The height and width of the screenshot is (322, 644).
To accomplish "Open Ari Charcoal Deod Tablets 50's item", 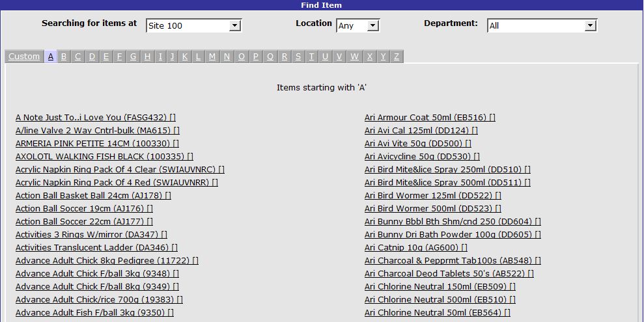I will (x=449, y=274).
